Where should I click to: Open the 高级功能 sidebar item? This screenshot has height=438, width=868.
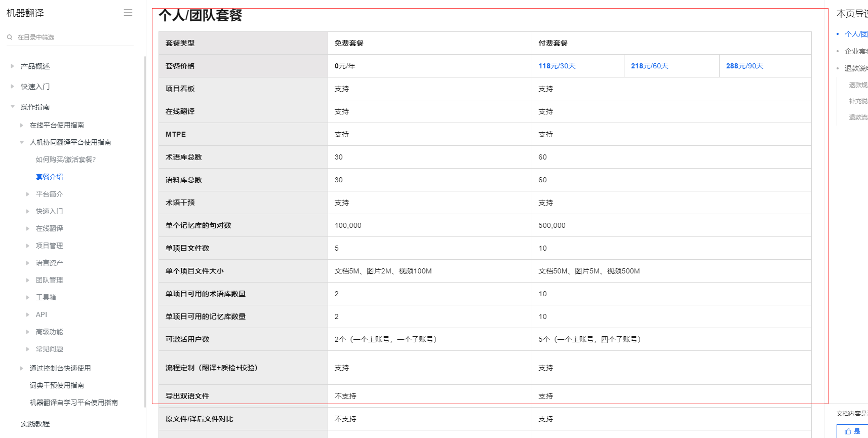[50, 332]
